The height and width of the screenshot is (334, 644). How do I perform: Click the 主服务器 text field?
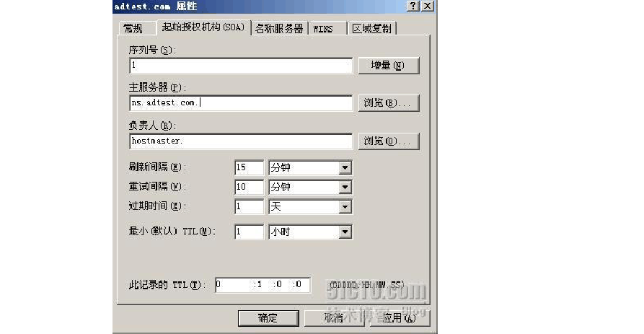click(241, 103)
